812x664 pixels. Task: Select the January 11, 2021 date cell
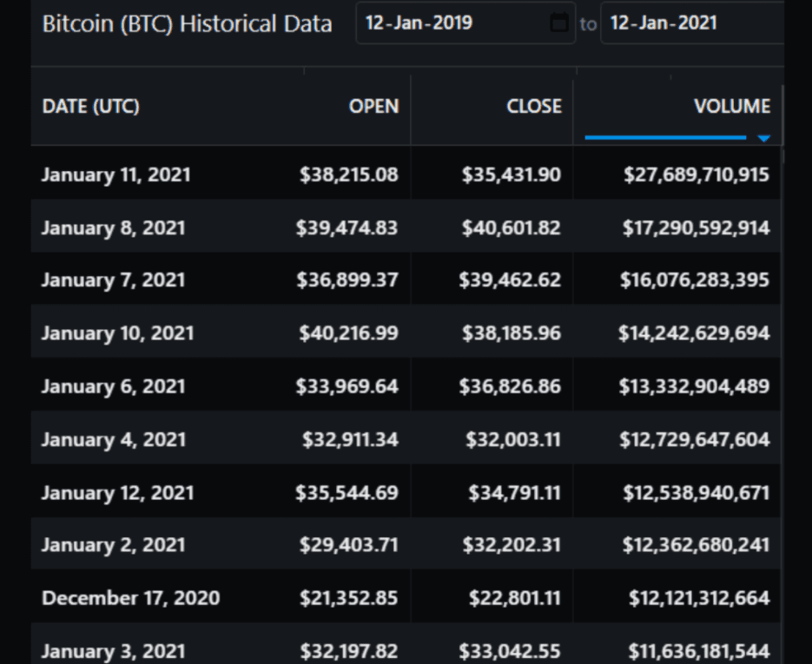point(116,174)
